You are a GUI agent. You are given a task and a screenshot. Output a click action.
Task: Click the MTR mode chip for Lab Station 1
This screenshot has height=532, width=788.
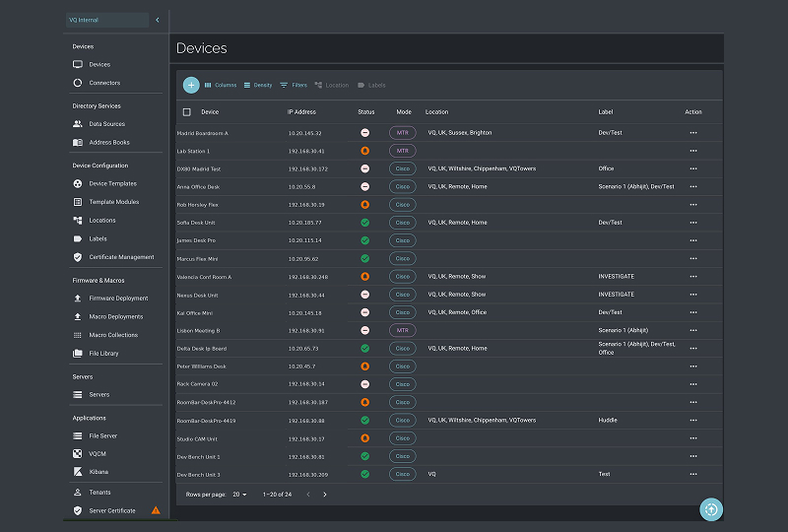(402, 151)
